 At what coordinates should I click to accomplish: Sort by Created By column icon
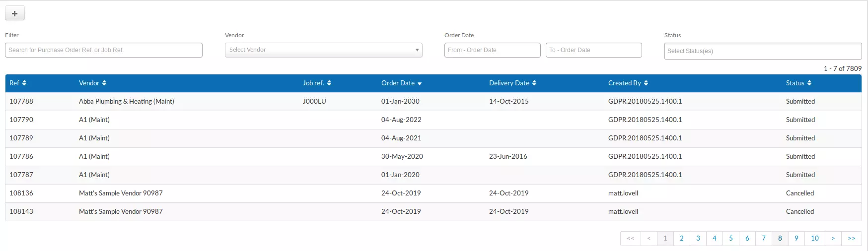point(646,83)
